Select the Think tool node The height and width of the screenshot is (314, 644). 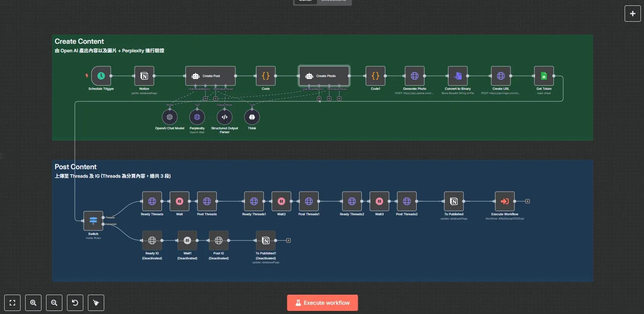click(x=252, y=117)
